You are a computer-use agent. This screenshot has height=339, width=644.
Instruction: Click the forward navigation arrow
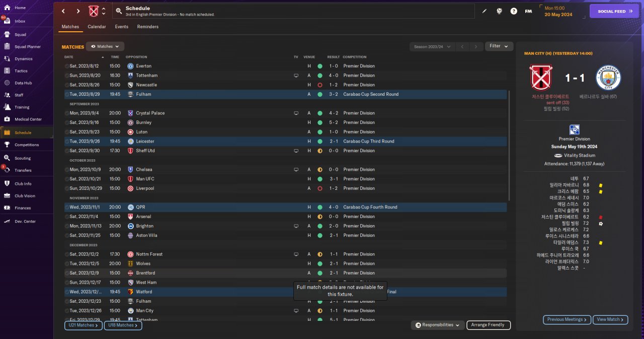78,11
